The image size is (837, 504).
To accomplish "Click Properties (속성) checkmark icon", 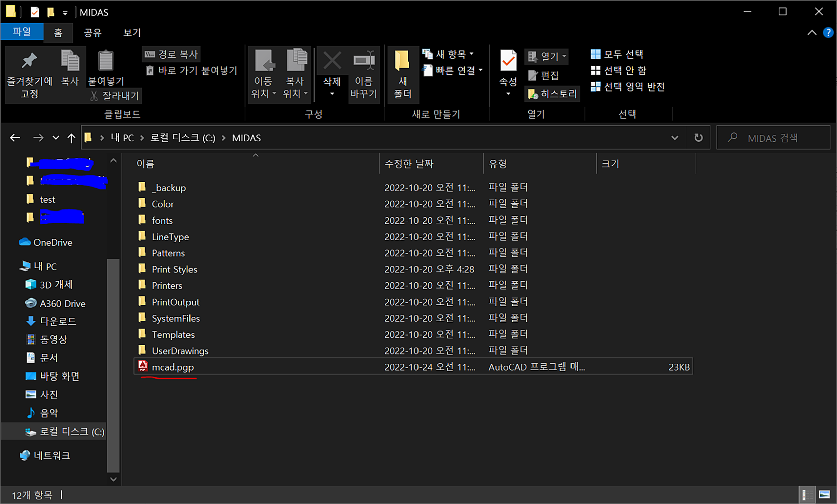I will coord(508,61).
